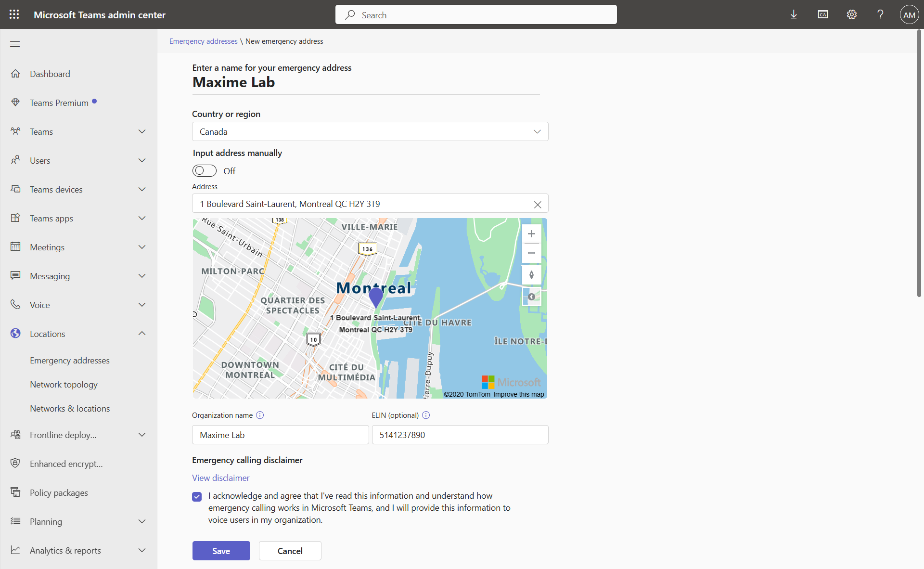924x569 pixels.
Task: Click the help question mark icon
Action: click(880, 14)
